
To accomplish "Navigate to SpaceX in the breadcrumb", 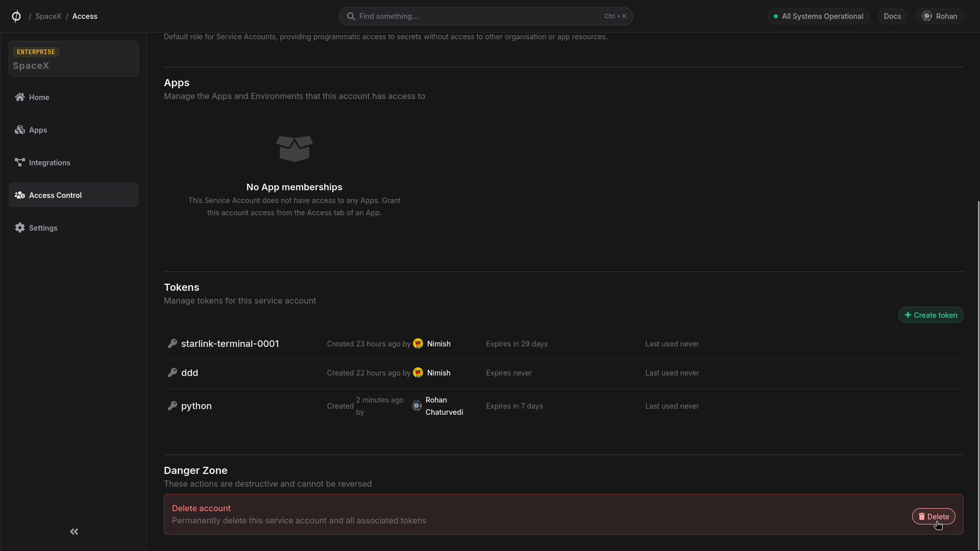I will (x=48, y=16).
